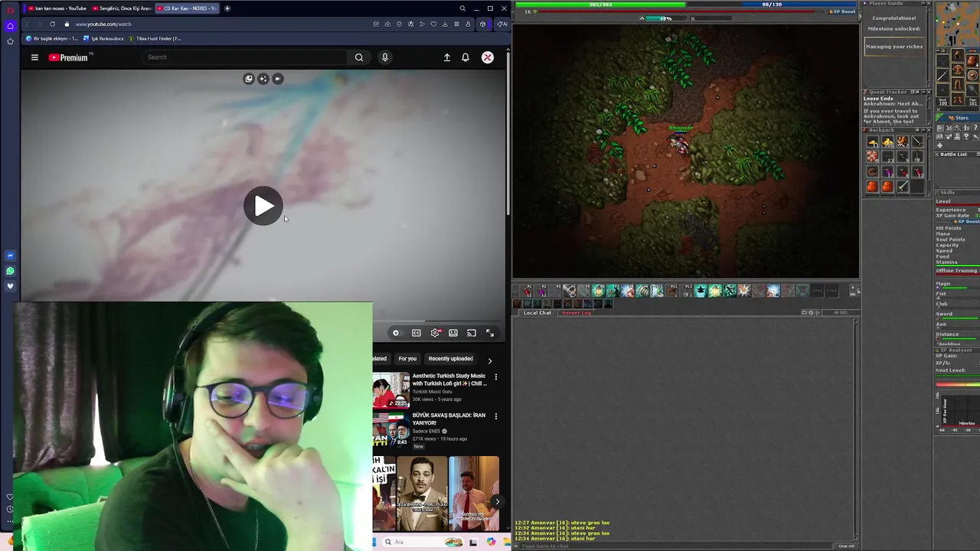Image resolution: width=980 pixels, height=551 pixels.
Task: Click the Tibia health bar
Action: click(601, 5)
